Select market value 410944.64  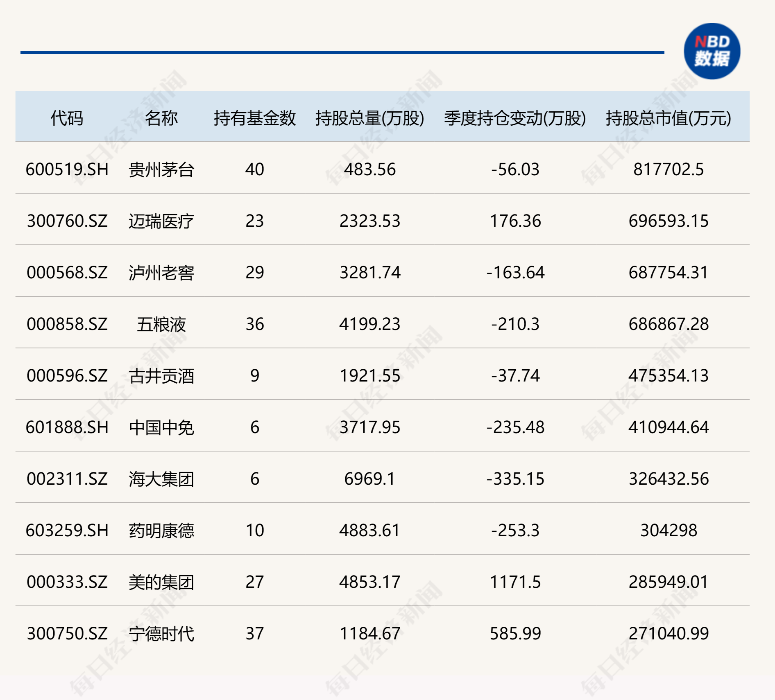(668, 427)
